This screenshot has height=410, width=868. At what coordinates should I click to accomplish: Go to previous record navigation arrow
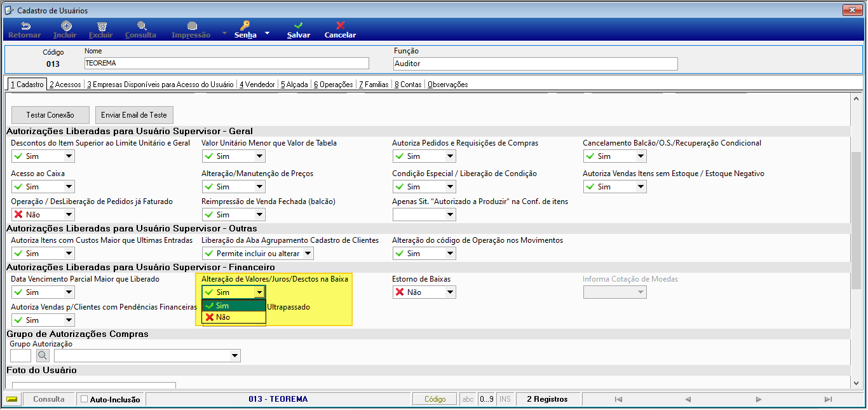688,399
